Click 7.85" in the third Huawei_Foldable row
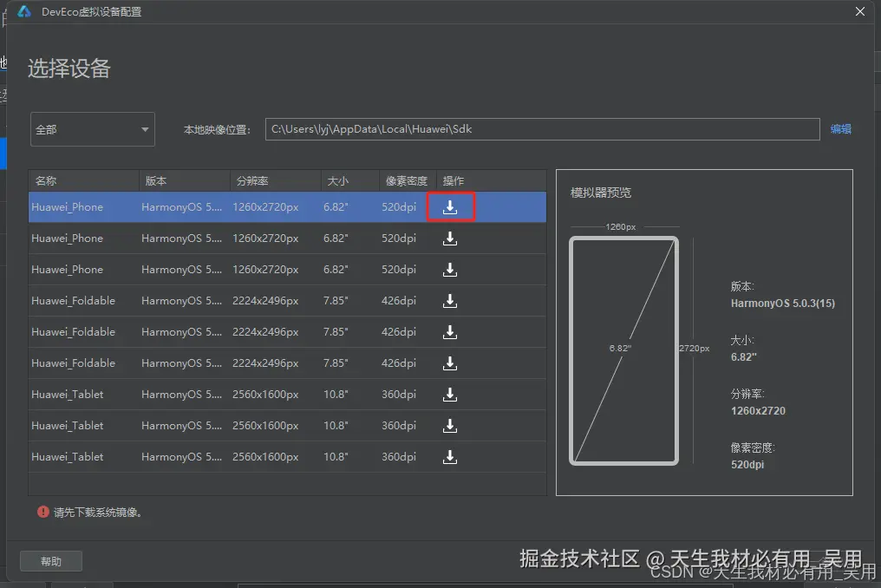The width and height of the screenshot is (881, 588). click(336, 363)
